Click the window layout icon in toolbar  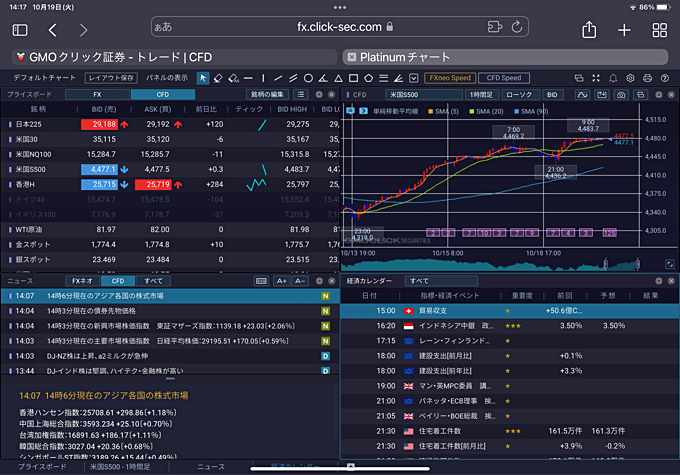pos(579,78)
